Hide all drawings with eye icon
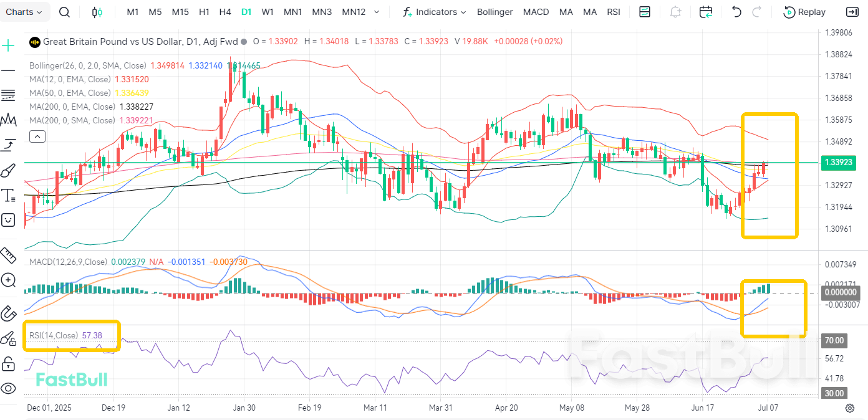 tap(8, 388)
